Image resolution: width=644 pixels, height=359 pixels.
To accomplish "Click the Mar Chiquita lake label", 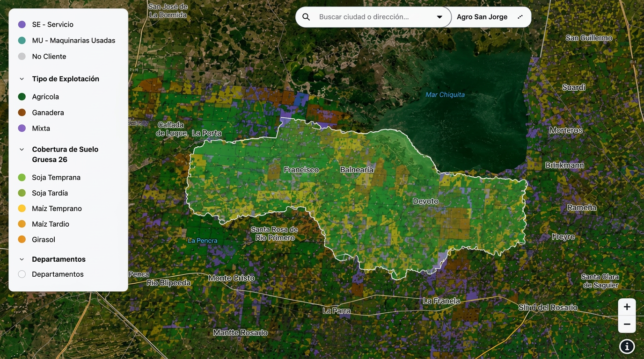I will pyautogui.click(x=445, y=95).
